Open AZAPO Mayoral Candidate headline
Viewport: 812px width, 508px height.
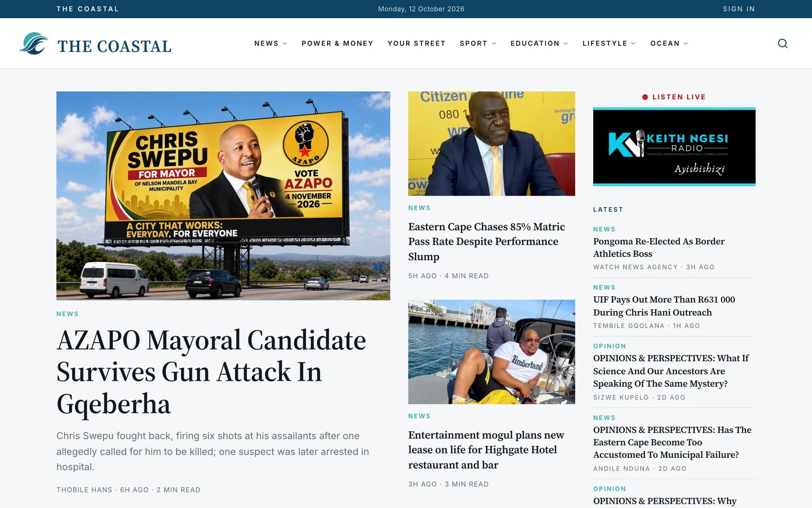click(x=211, y=372)
